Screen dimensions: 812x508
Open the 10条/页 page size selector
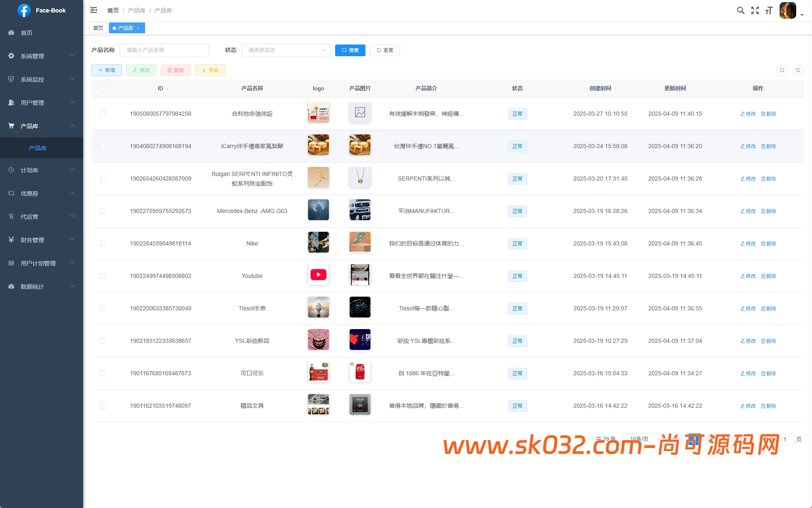[640, 439]
